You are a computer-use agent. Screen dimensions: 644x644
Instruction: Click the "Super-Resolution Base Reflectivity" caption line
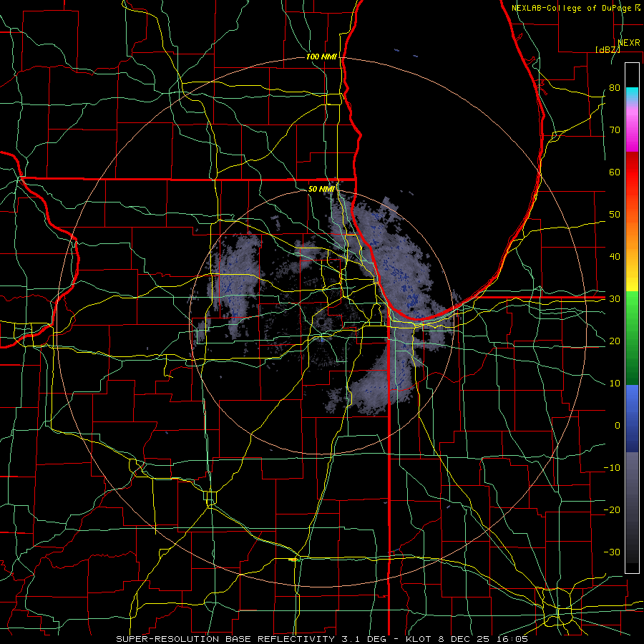[x=321, y=639]
